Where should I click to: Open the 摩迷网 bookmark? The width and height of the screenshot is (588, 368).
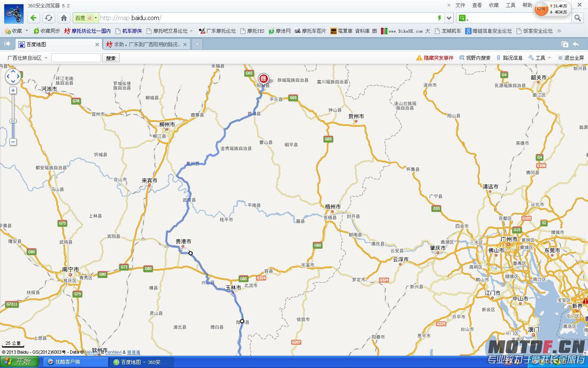coord(280,31)
